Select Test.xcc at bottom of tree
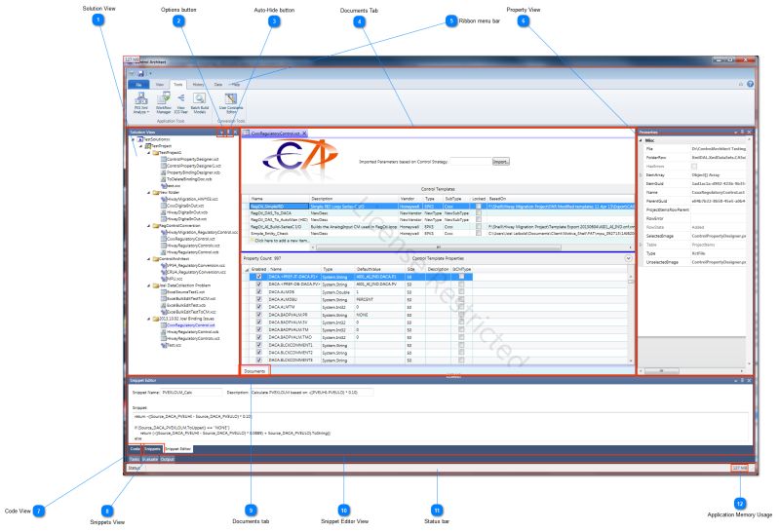 (171, 345)
